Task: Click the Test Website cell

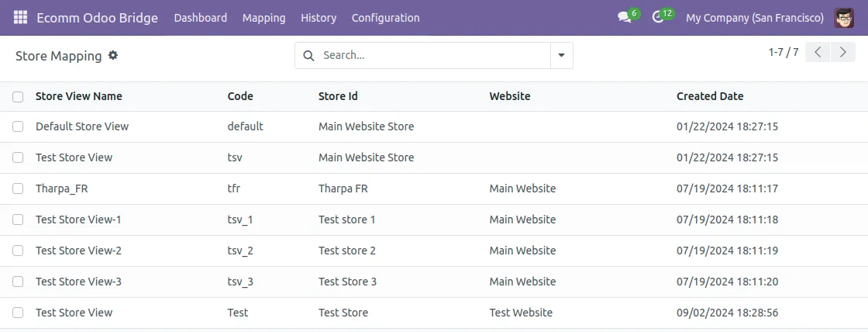Action: click(521, 313)
